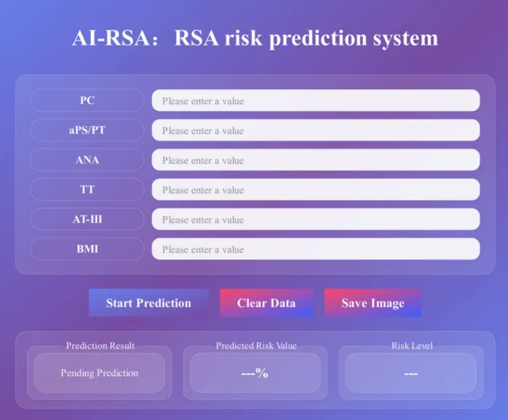
Task: Click the Save Image button
Action: click(373, 303)
